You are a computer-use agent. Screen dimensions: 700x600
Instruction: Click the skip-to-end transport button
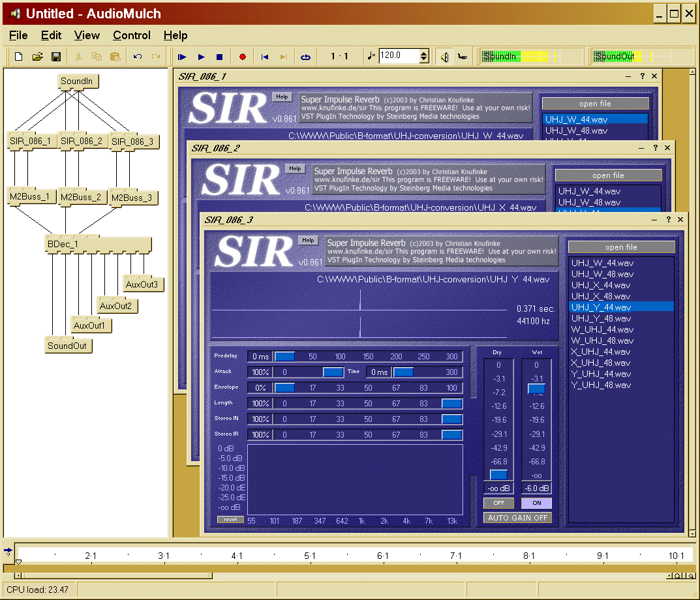tap(284, 57)
